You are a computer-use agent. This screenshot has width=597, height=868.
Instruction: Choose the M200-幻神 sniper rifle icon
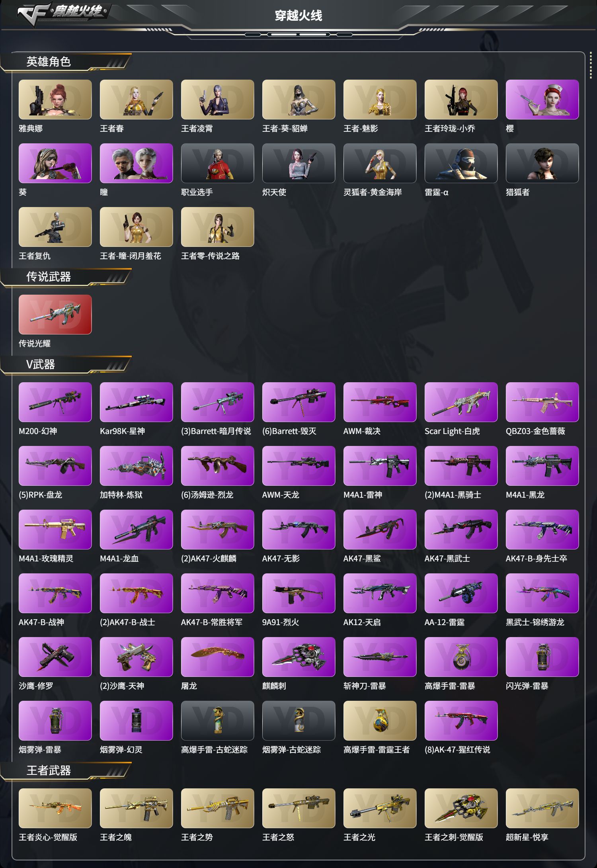[55, 402]
